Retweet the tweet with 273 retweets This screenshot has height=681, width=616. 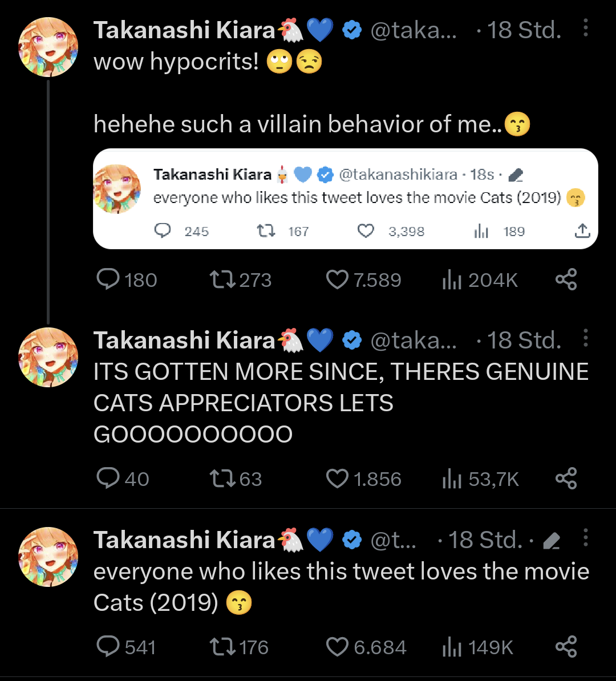click(x=240, y=279)
